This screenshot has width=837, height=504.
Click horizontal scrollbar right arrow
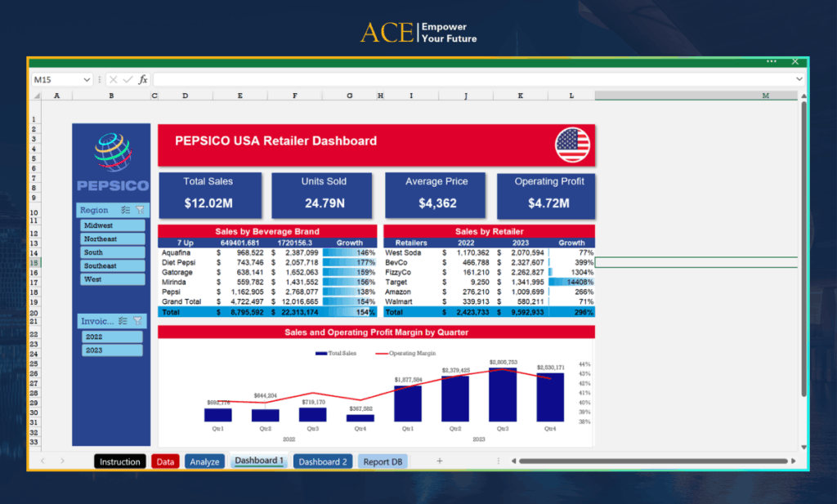point(793,461)
